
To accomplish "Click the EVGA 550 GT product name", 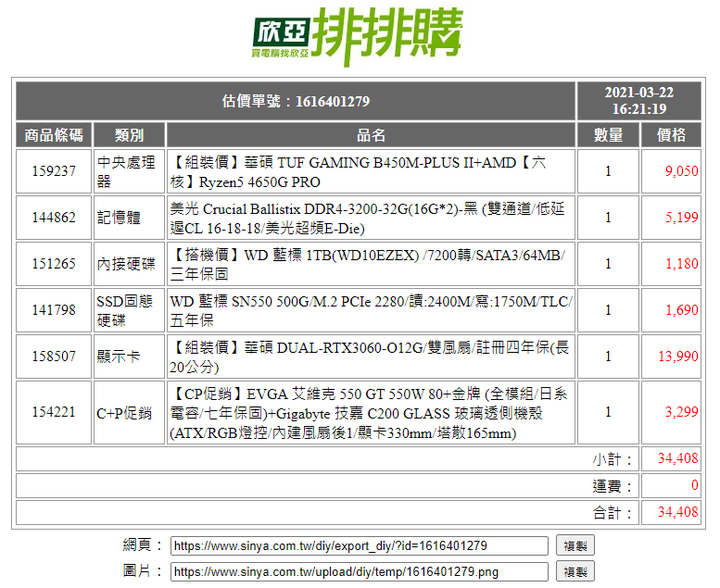I will point(371,412).
